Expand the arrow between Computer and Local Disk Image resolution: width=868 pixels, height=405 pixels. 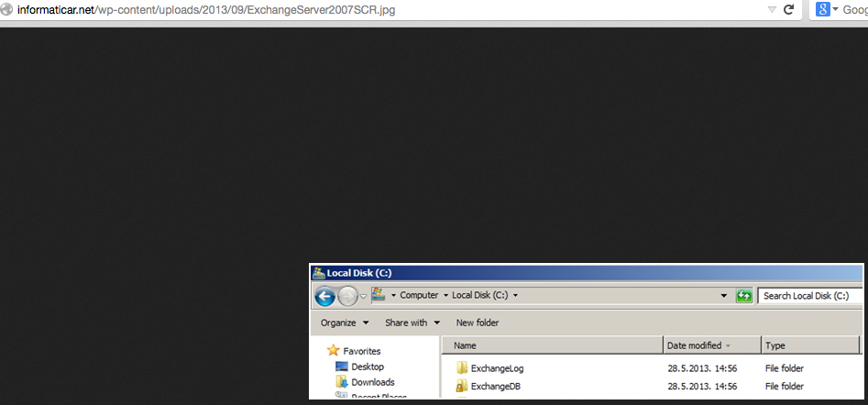click(x=445, y=295)
